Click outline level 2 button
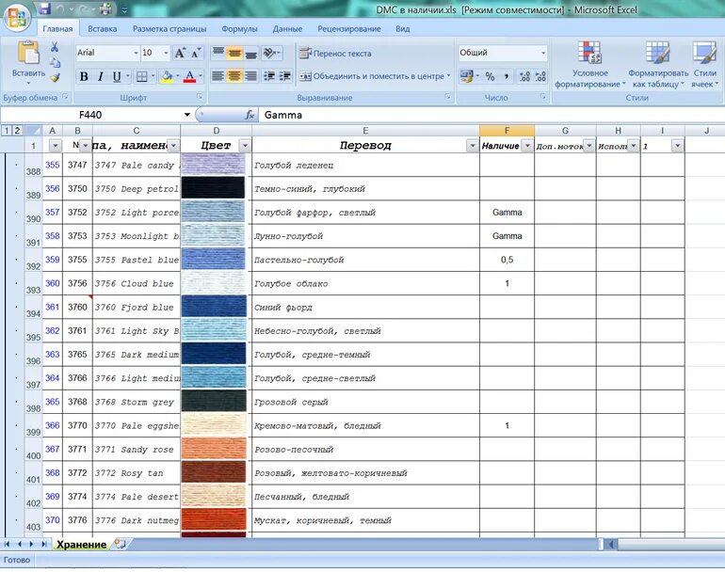This screenshot has width=725, height=588. pos(17,131)
